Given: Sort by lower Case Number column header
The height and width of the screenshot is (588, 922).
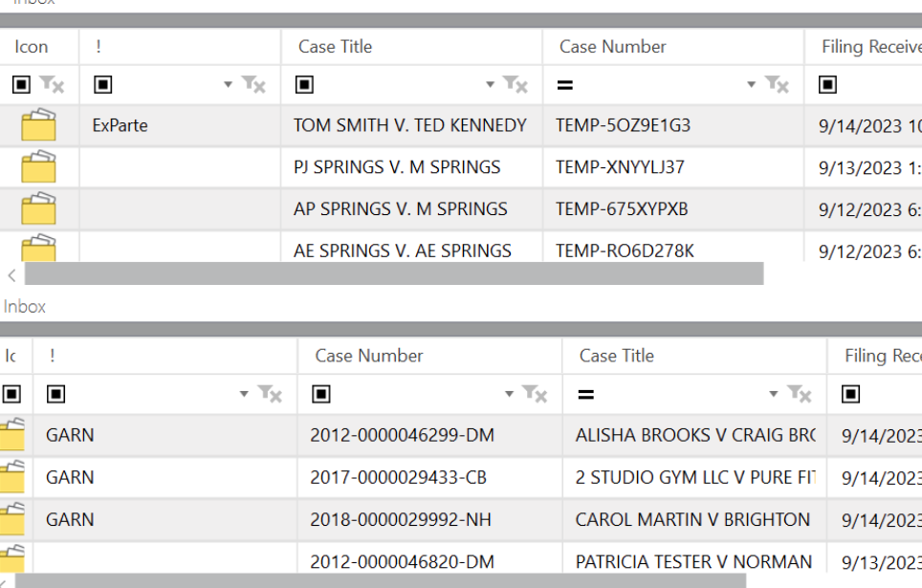Looking at the screenshot, I should tap(369, 356).
